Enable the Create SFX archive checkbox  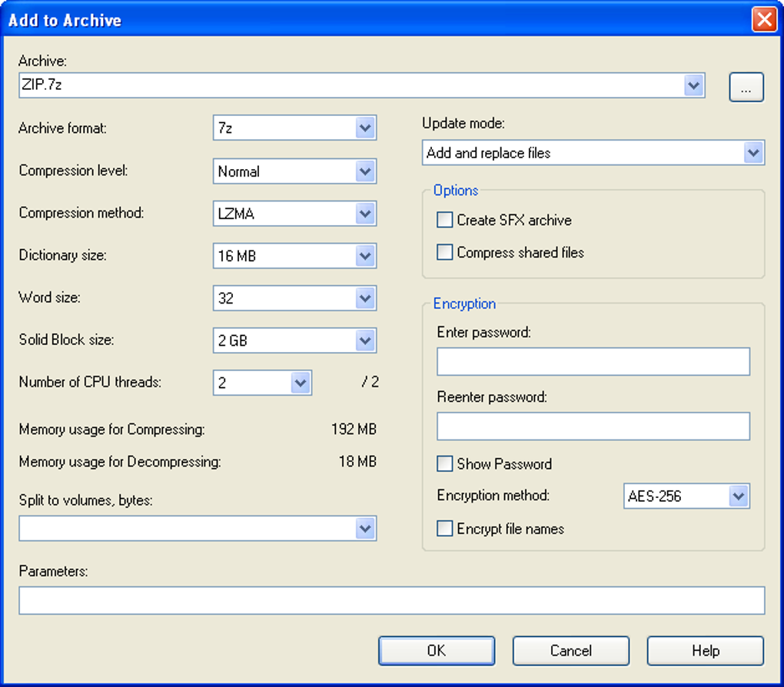point(445,221)
